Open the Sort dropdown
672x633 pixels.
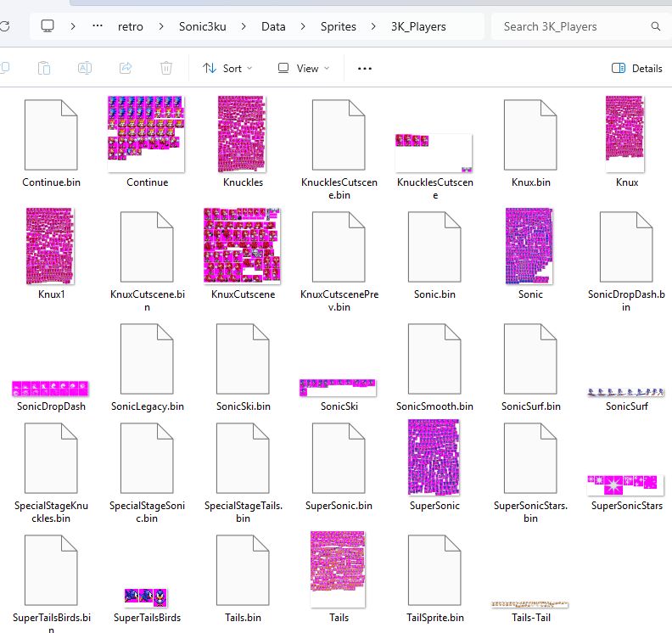[x=227, y=68]
